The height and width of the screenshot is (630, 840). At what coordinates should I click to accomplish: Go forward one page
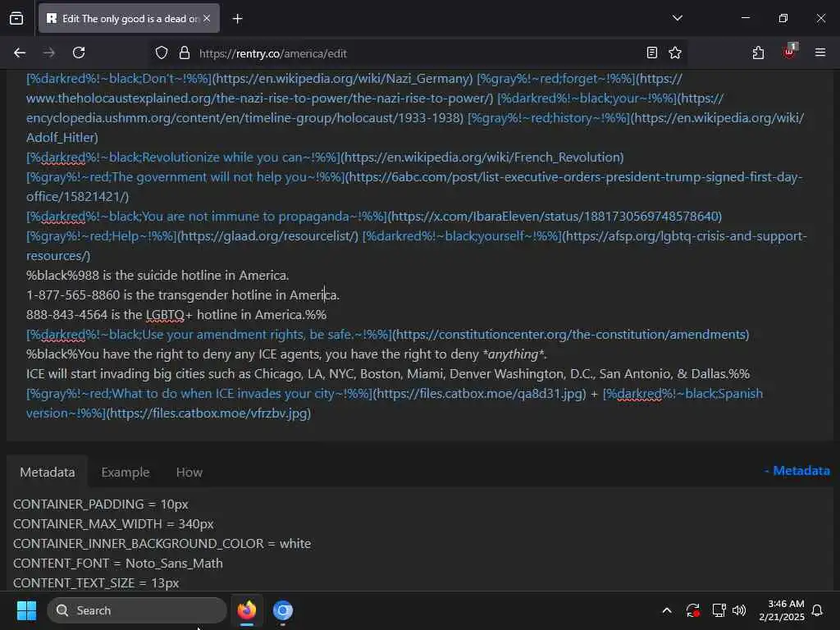(48, 52)
